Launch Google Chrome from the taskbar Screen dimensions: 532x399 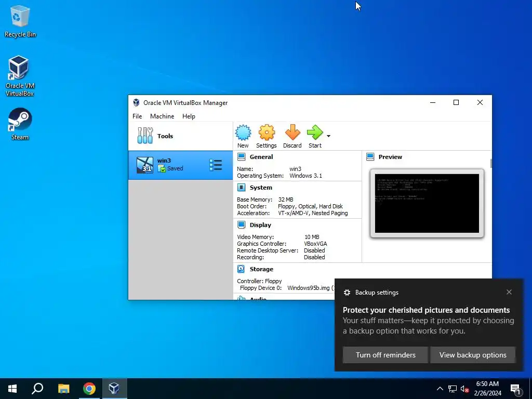point(89,389)
